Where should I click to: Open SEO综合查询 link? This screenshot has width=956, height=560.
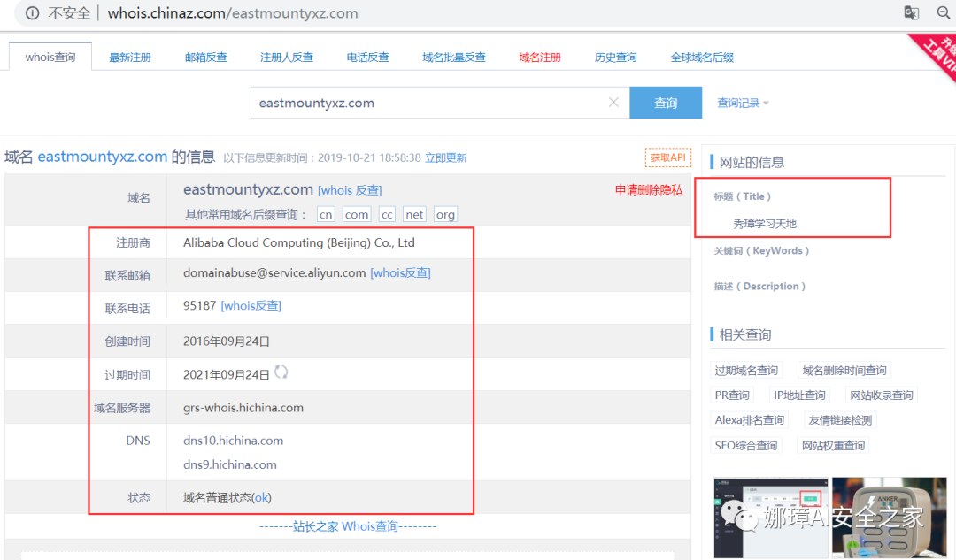(745, 446)
